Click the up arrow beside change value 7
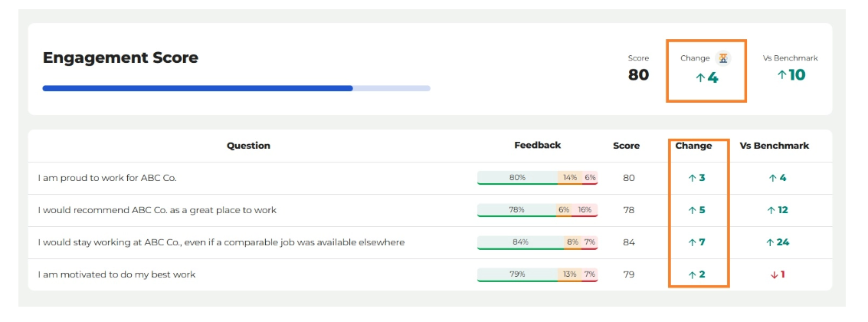868x322 pixels. tap(692, 242)
